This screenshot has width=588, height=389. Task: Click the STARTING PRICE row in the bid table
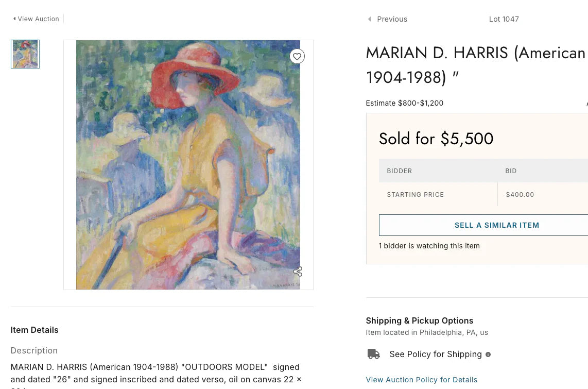pos(415,194)
